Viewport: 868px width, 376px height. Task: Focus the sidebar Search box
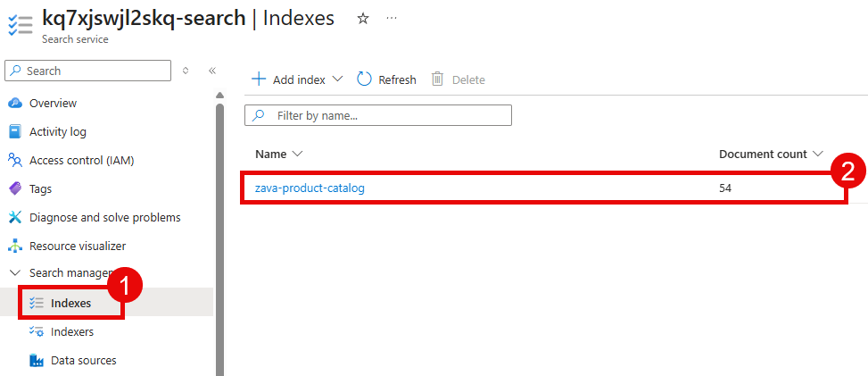[x=88, y=71]
